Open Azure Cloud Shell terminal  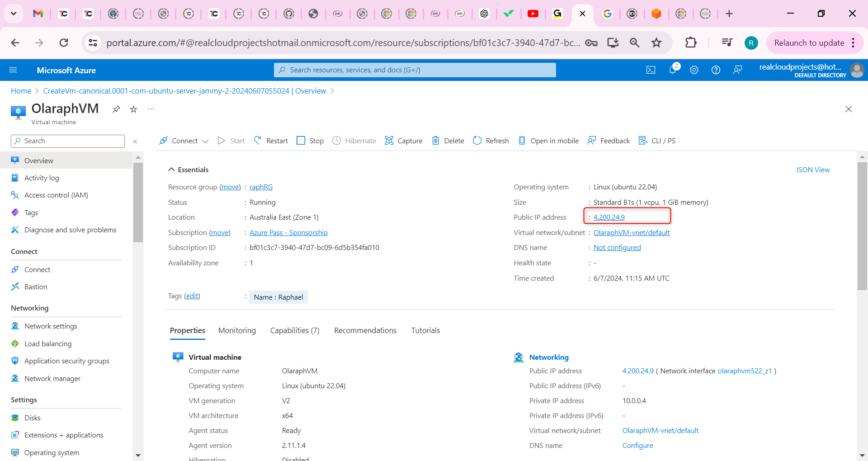tap(651, 70)
